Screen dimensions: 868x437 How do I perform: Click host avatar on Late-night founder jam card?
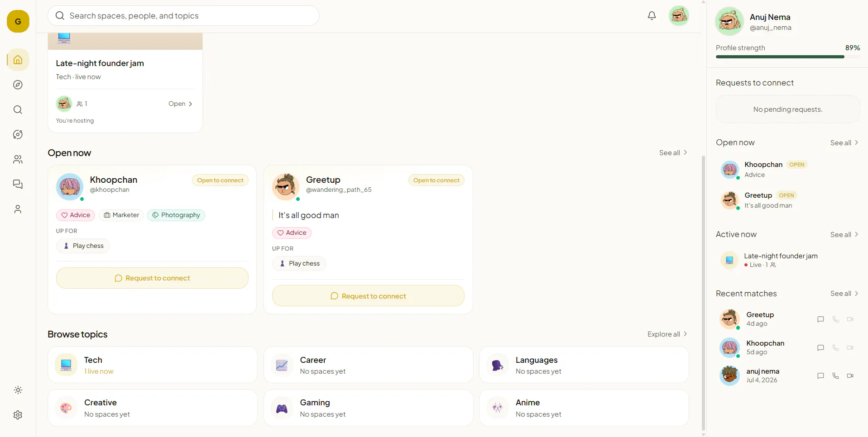coord(64,104)
